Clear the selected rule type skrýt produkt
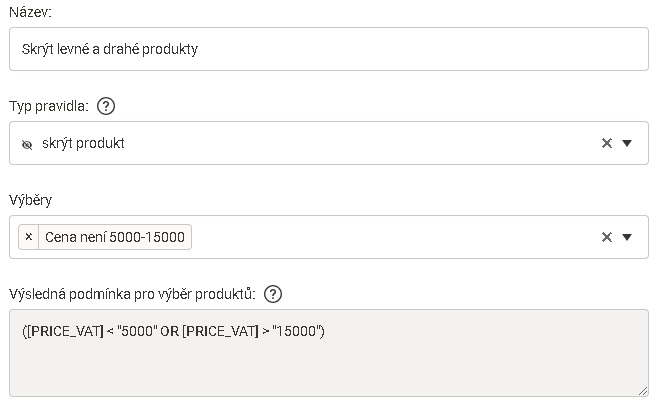The height and width of the screenshot is (400, 656). coord(607,143)
